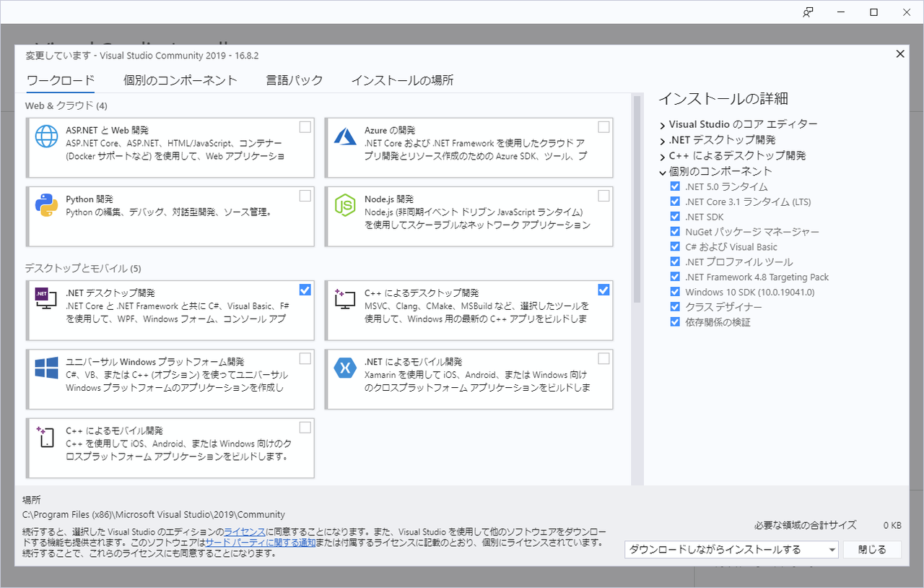Open the サード パーティに関する通知 link
Viewport: 924px width, 588px height.
click(x=260, y=542)
